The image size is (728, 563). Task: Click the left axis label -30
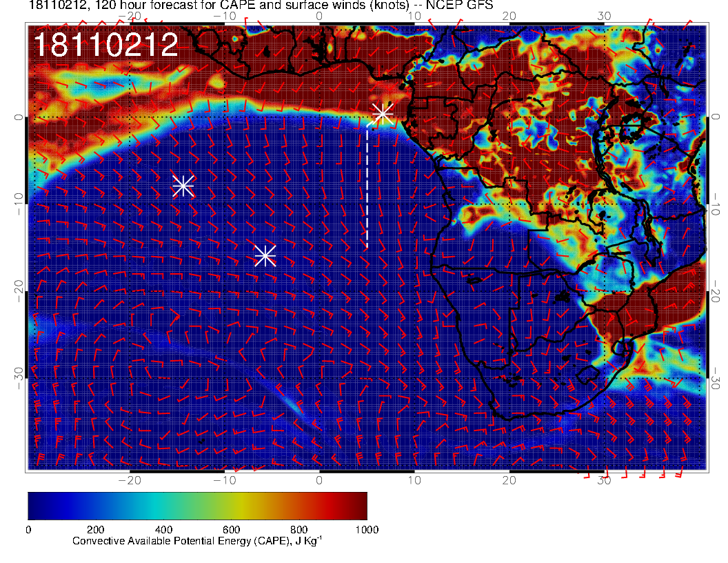click(17, 375)
